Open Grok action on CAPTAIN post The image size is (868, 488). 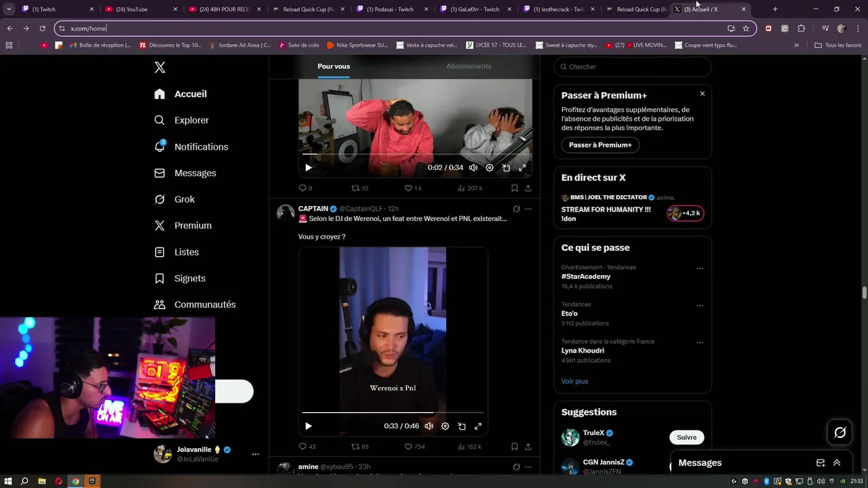click(x=516, y=209)
